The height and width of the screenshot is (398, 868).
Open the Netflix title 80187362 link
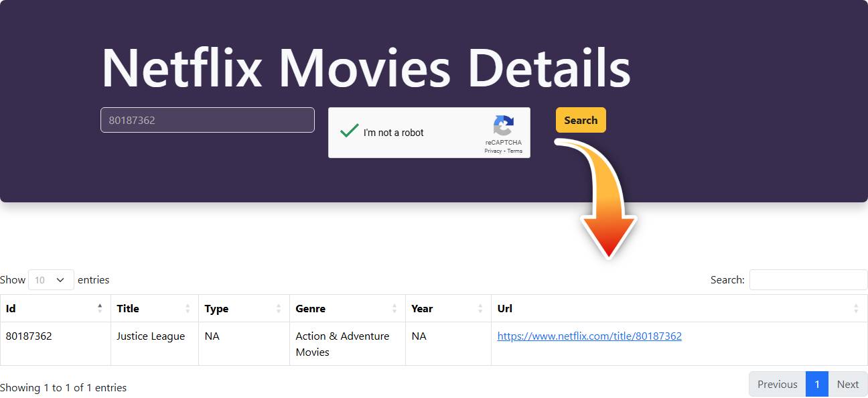click(x=589, y=336)
